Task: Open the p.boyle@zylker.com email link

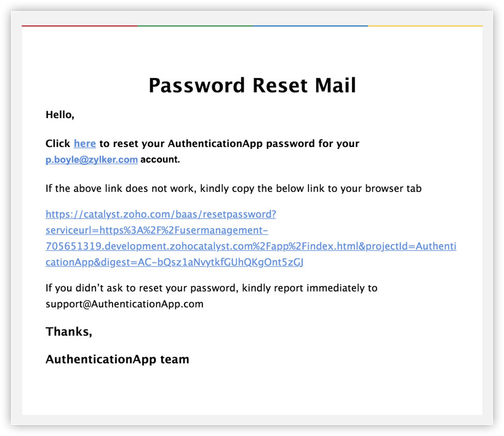Action: [91, 160]
